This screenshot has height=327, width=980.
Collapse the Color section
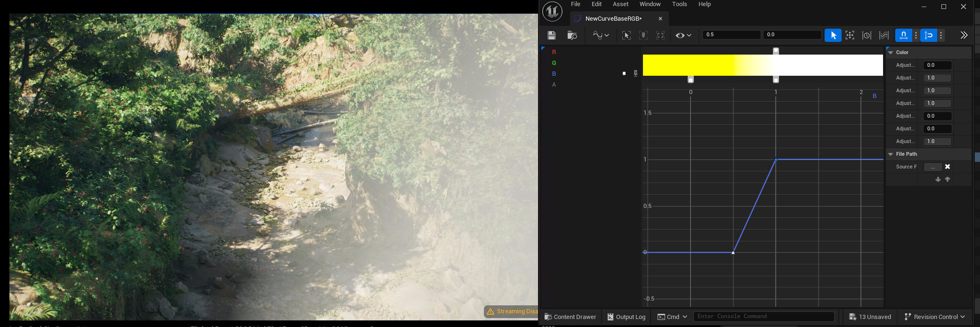click(x=891, y=52)
